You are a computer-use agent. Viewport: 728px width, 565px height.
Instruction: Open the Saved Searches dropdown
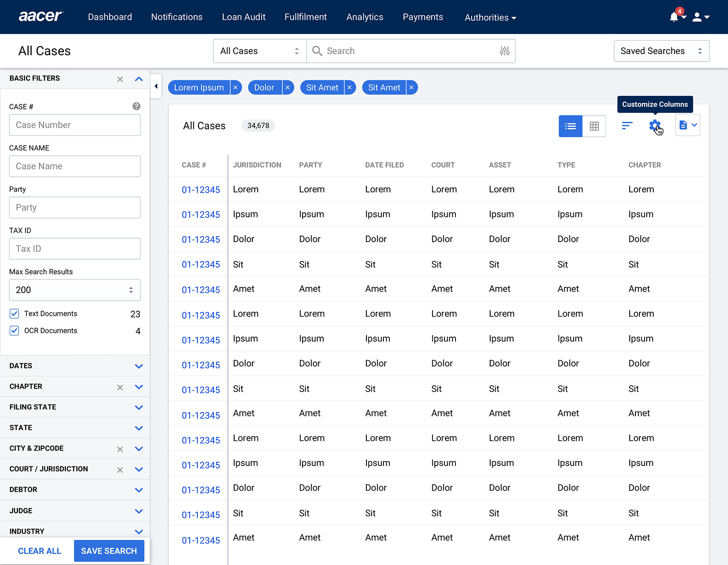tap(661, 51)
